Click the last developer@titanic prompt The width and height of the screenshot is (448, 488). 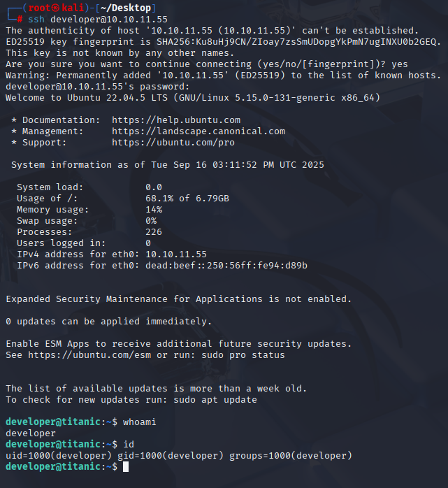coord(62,466)
